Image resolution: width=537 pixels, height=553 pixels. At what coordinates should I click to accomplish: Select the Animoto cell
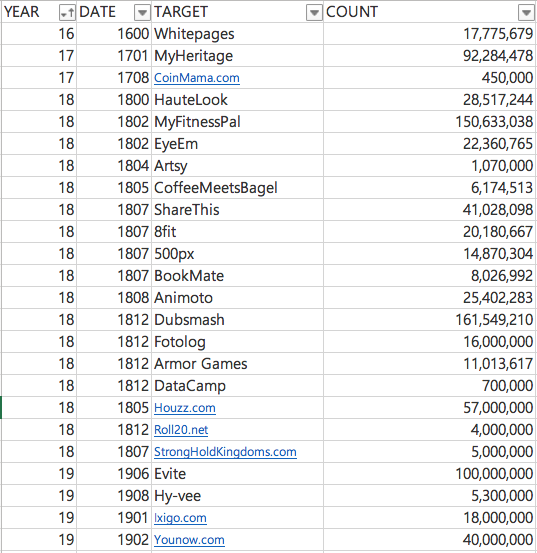click(x=238, y=298)
